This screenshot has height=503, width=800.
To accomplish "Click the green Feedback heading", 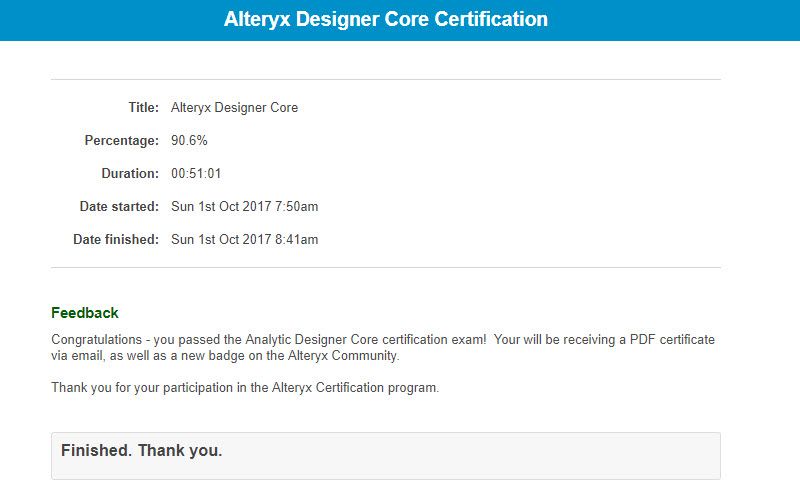I will [85, 313].
